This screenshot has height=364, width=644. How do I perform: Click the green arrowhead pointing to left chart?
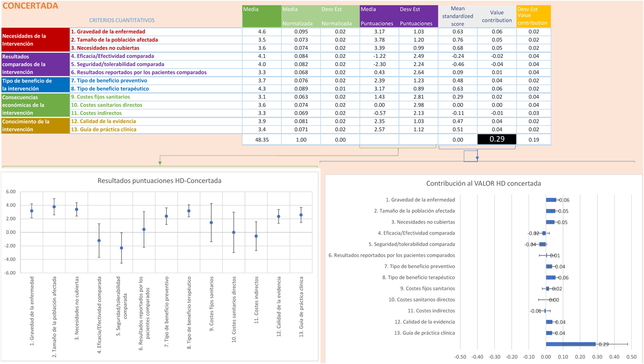160,163
